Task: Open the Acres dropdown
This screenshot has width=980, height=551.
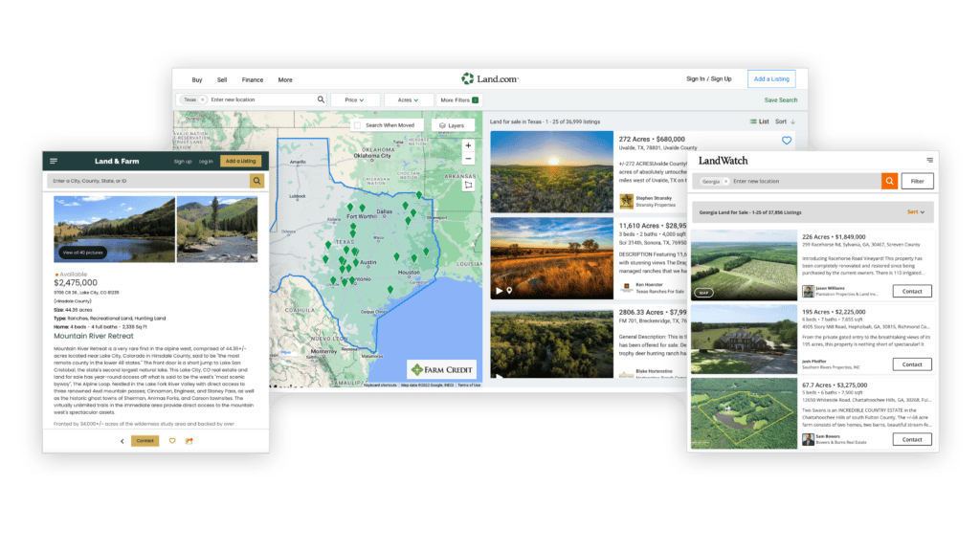Action: [x=408, y=99]
